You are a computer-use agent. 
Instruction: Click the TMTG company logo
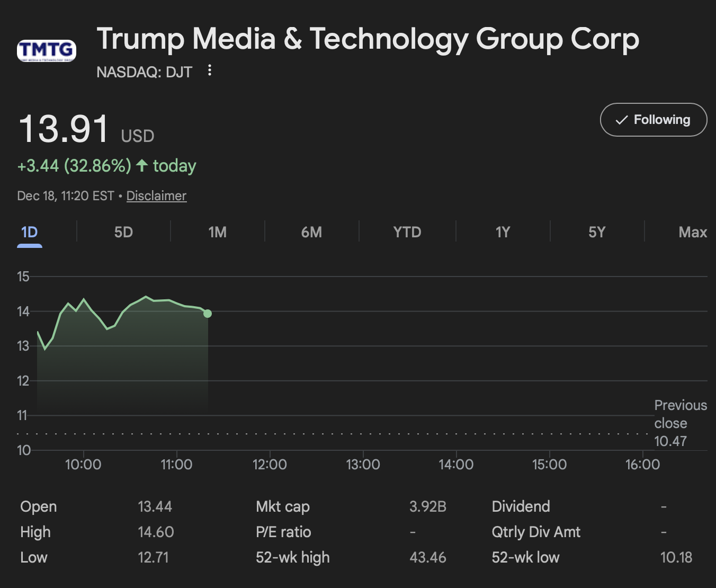[47, 51]
